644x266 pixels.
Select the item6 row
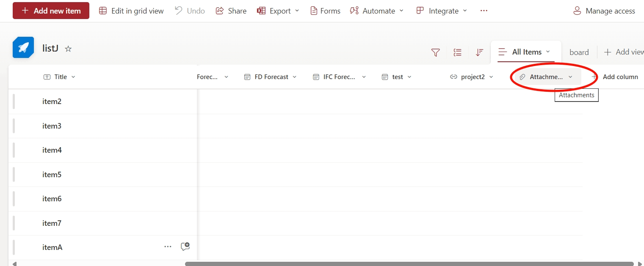click(x=296, y=199)
